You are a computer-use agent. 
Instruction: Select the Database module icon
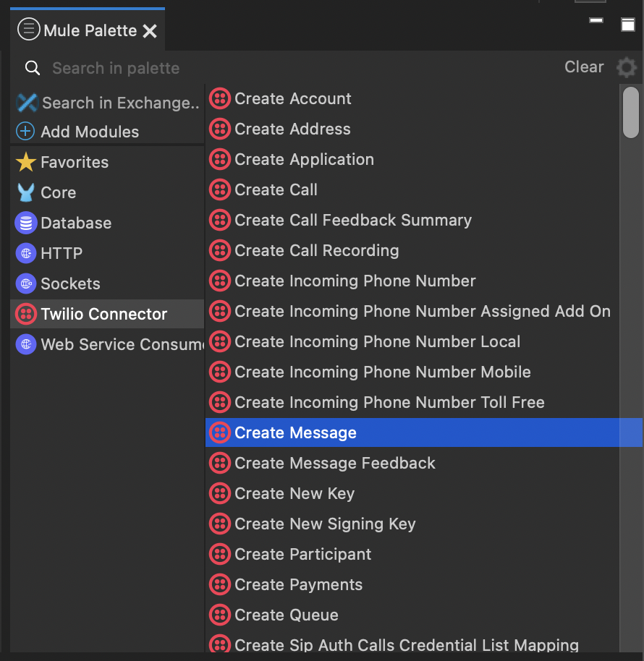coord(26,223)
